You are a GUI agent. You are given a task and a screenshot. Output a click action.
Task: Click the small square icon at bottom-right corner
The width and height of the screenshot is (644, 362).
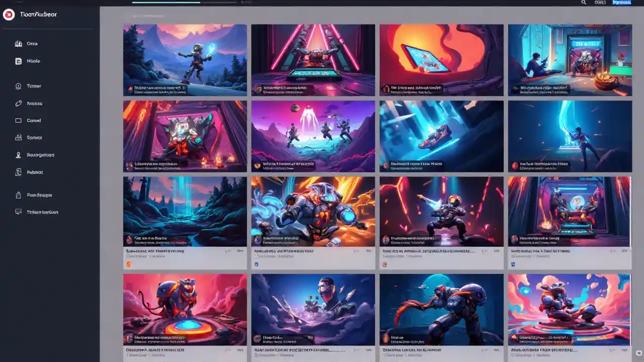639,353
